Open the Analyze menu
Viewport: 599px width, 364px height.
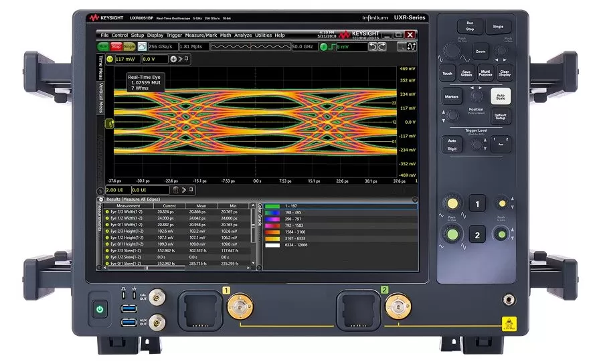pyautogui.click(x=243, y=35)
